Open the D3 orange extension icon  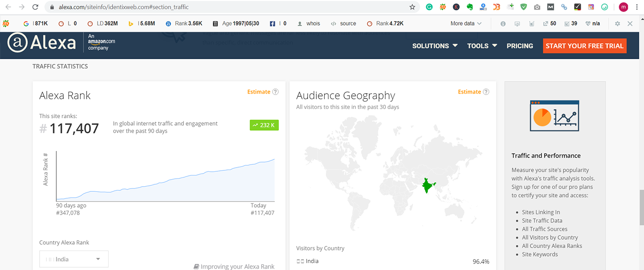click(497, 7)
